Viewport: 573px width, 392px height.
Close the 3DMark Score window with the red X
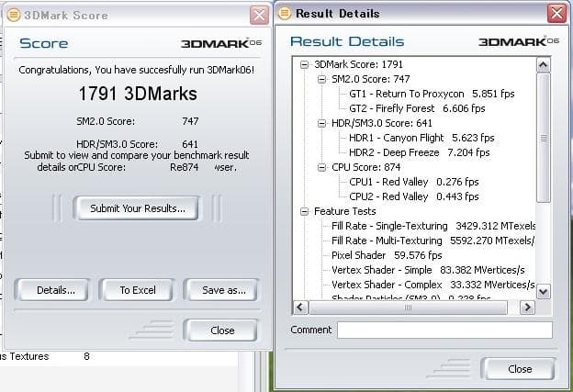pyautogui.click(x=260, y=15)
